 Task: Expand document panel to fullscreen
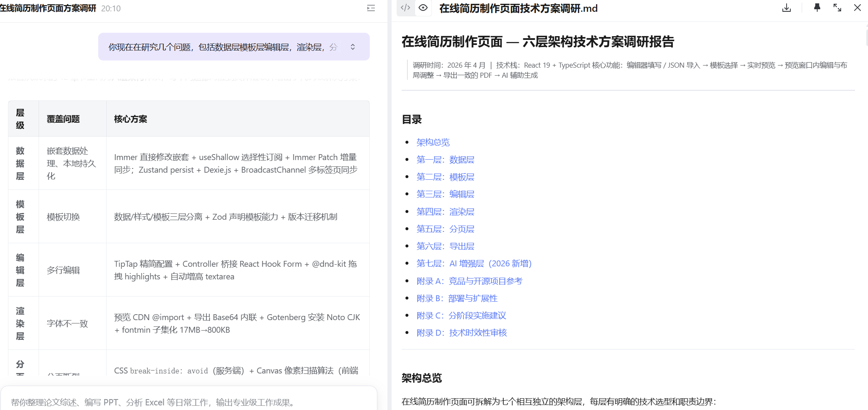click(837, 8)
